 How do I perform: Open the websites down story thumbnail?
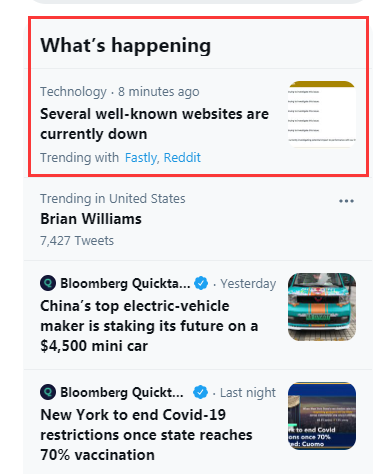pos(322,114)
